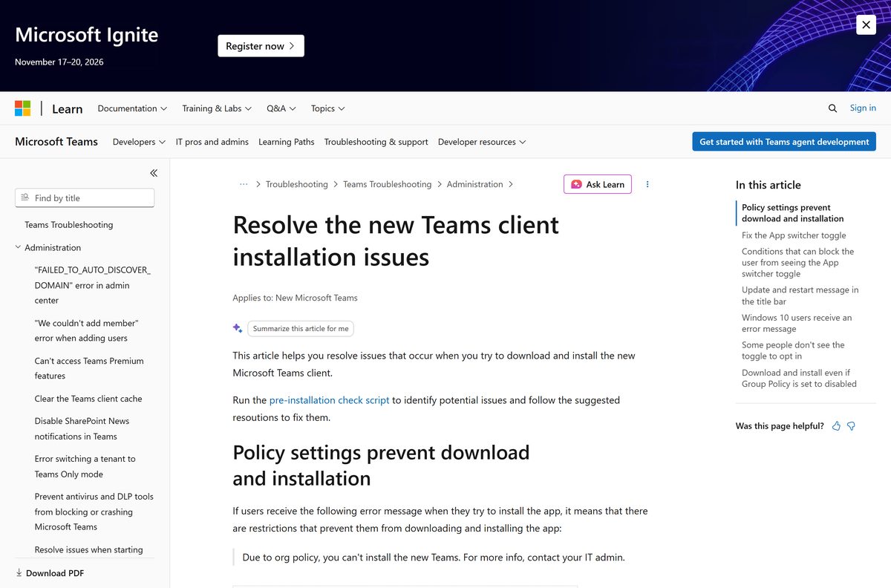Open FAILED_TO_AUTO_DISCOVER_DOMAIN error article
Viewport: 891px width, 588px height.
[x=93, y=285]
